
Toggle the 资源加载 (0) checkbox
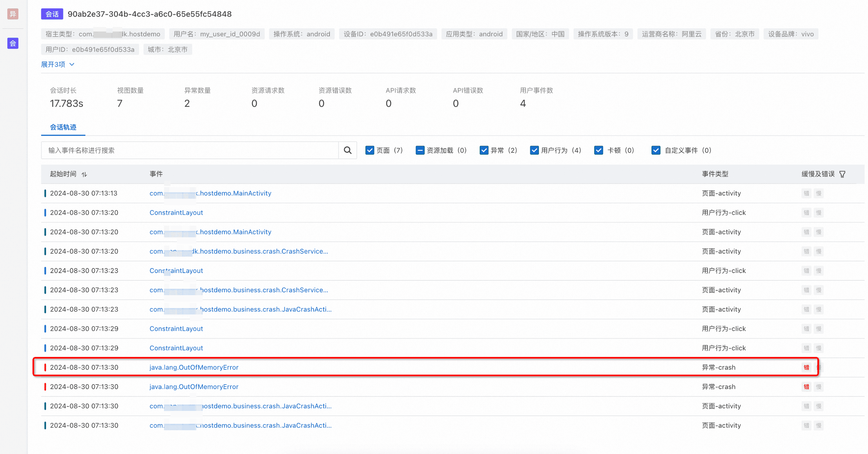tap(420, 150)
